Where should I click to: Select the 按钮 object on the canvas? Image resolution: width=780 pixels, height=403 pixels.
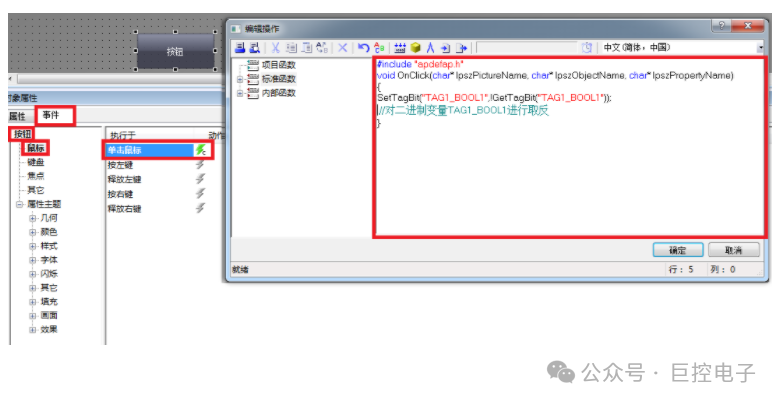point(176,51)
